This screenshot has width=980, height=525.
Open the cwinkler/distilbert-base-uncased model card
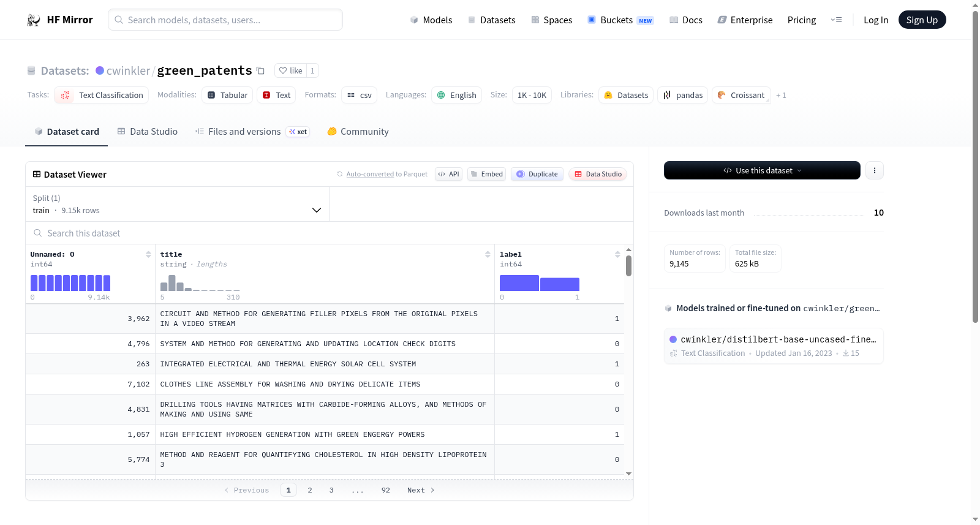tap(774, 346)
